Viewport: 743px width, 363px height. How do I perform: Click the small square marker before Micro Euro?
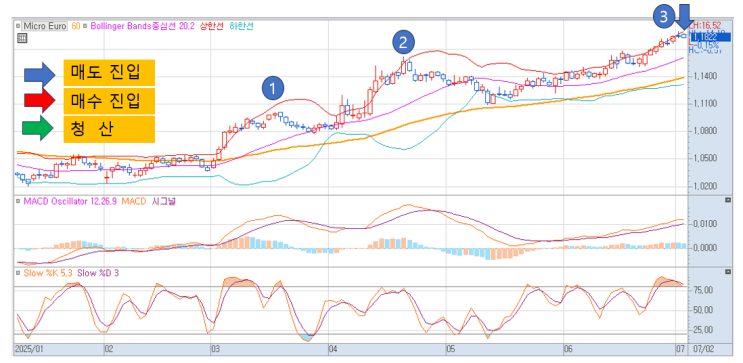(18, 26)
